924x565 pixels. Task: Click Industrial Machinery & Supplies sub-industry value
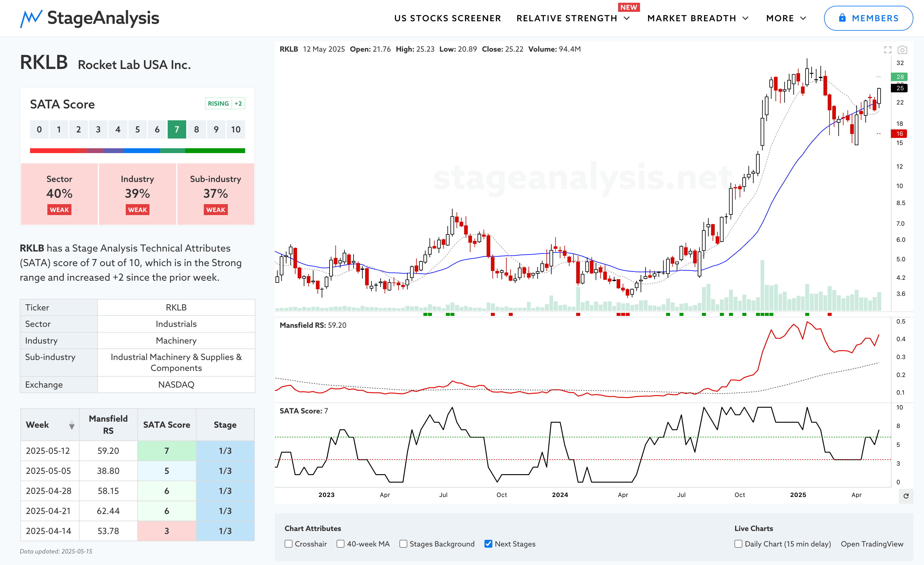(x=176, y=363)
